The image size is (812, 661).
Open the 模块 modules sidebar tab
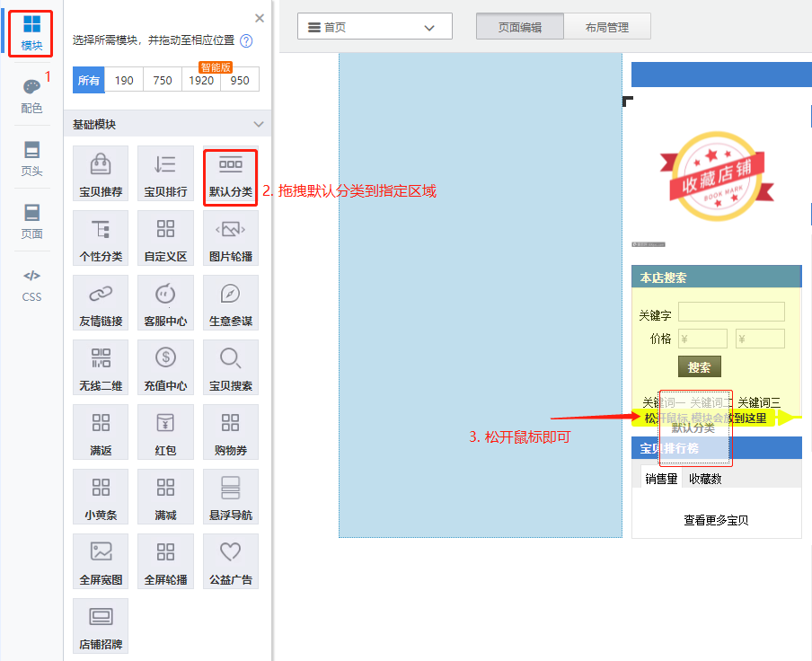pyautogui.click(x=31, y=33)
